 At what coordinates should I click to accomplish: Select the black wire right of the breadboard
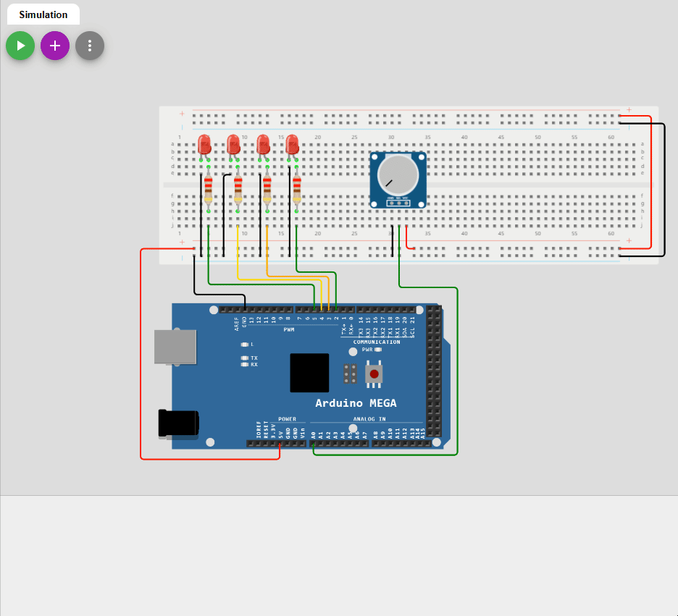(664, 190)
